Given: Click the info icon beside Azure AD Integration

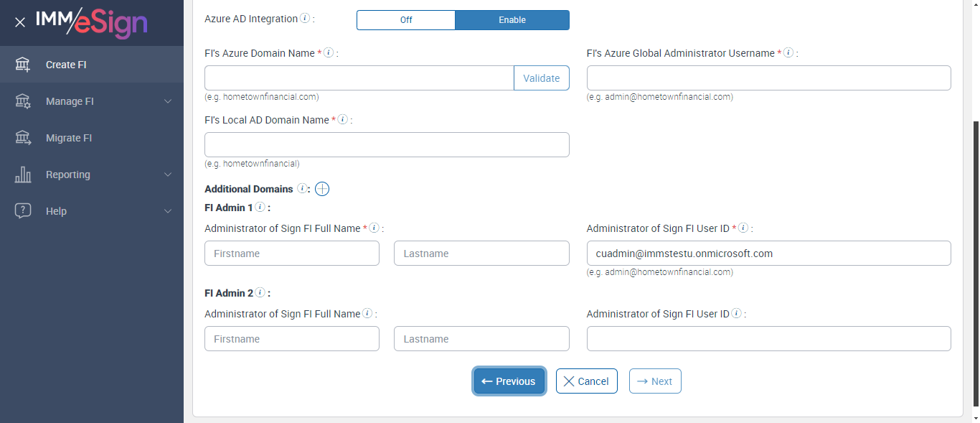Looking at the screenshot, I should pos(305,19).
